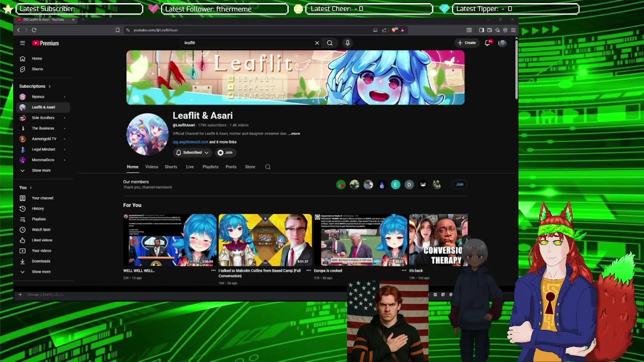Start voice search with the microphone

click(x=347, y=43)
